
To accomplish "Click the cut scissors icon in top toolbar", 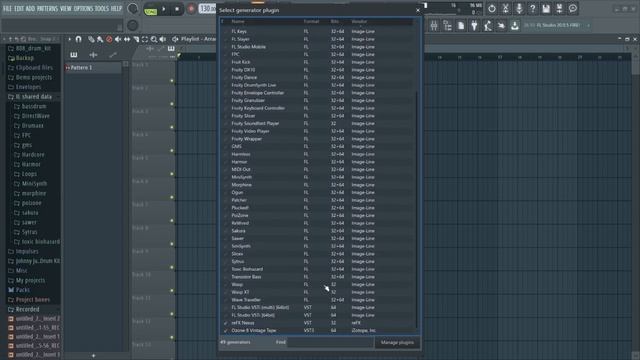I will (505, 9).
